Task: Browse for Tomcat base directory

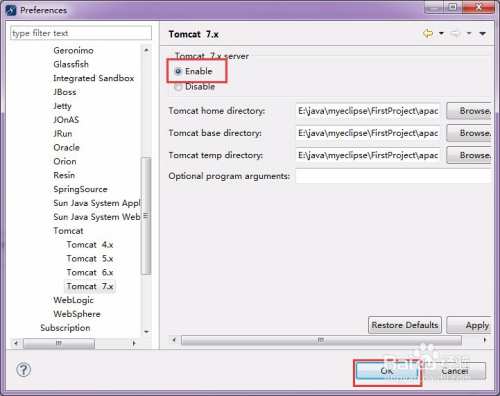Action: [x=469, y=133]
